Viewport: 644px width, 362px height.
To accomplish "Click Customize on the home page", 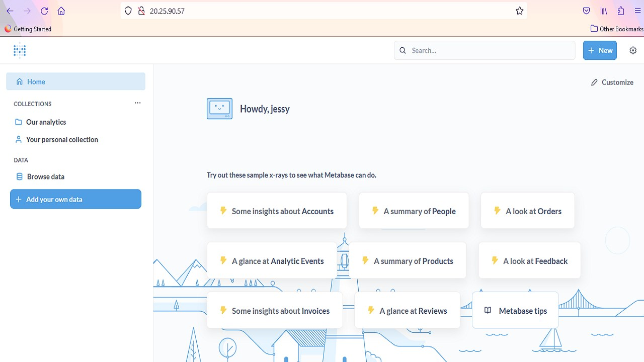I will (612, 82).
